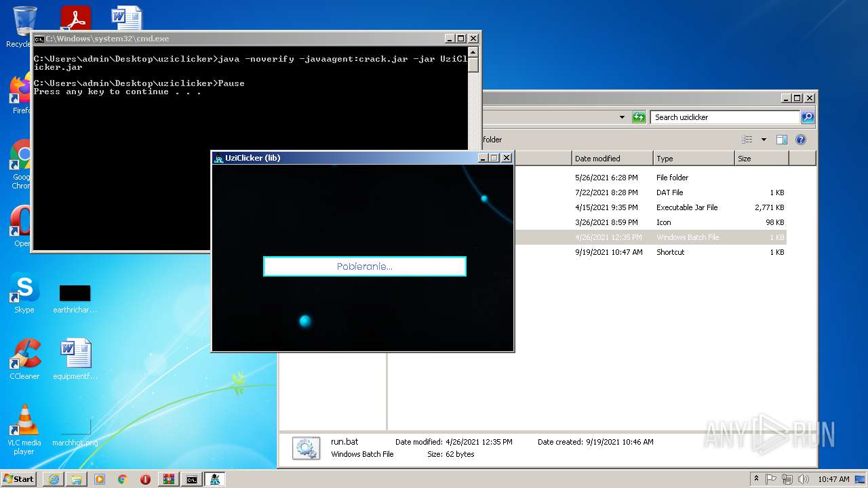Open UziClicker window title icon menu

(x=218, y=158)
